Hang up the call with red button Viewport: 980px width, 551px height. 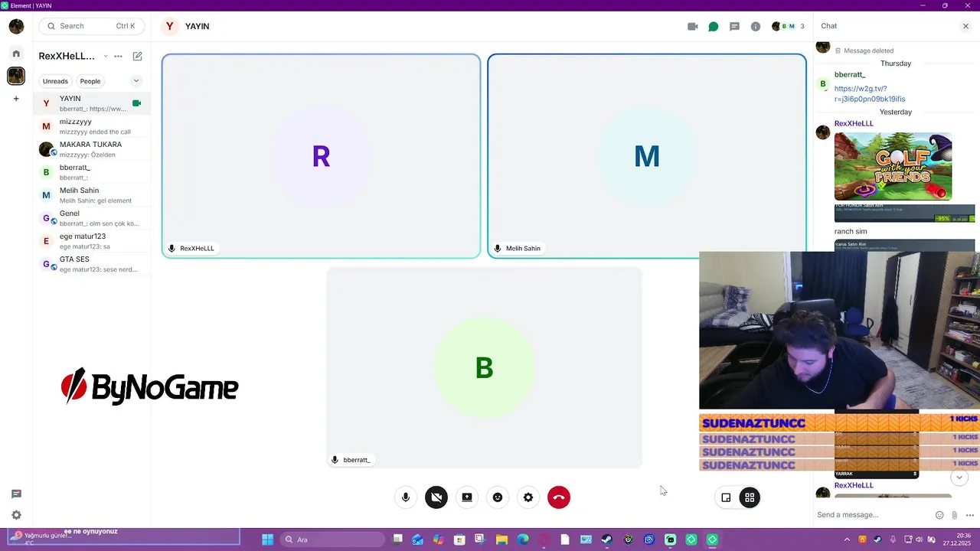tap(559, 497)
